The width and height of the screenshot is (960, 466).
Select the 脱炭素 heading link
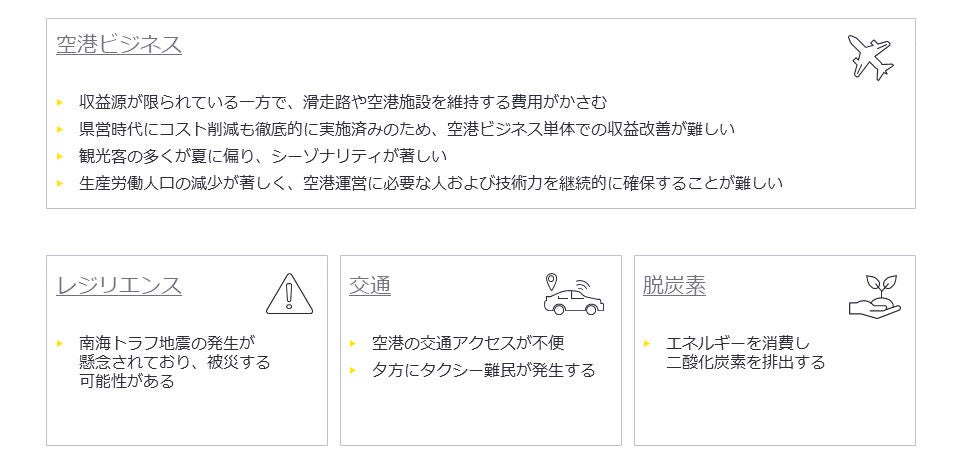tap(674, 286)
